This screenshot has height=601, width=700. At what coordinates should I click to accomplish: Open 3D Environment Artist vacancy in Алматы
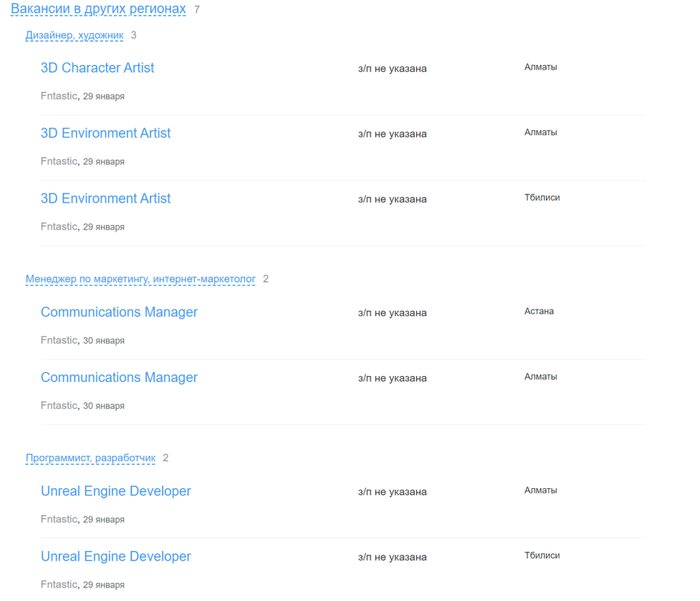(105, 133)
